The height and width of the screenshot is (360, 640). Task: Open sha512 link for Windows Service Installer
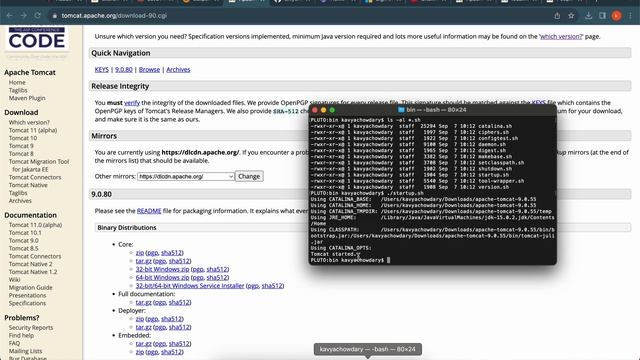[x=272, y=286]
